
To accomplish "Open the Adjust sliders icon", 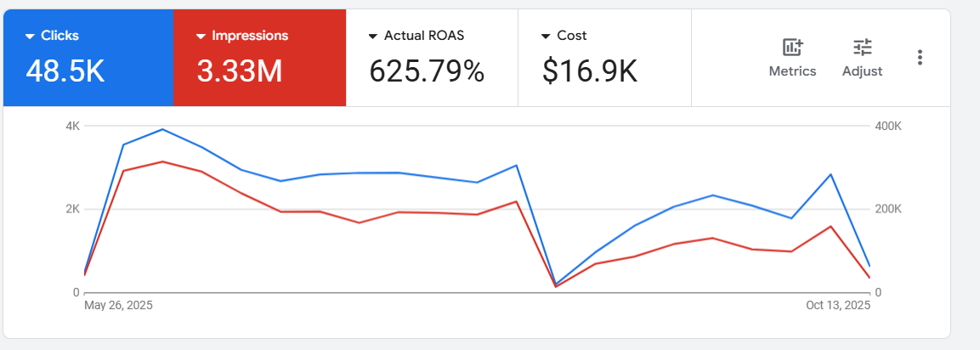I will click(x=863, y=47).
